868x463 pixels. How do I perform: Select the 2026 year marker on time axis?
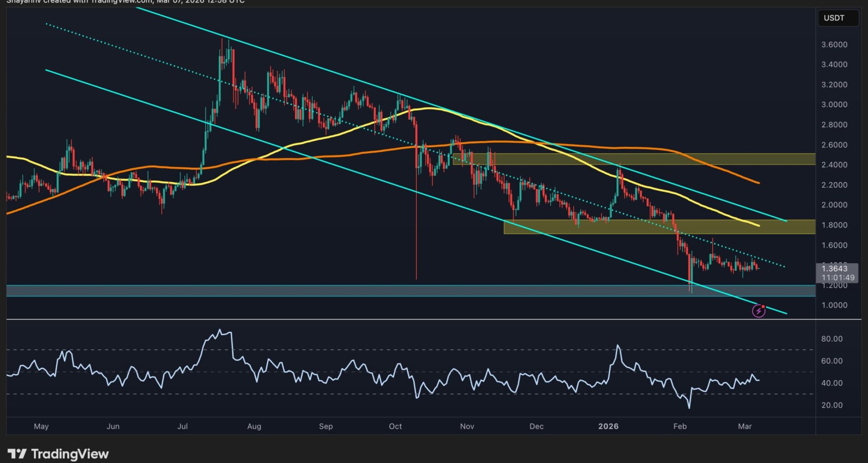pyautogui.click(x=608, y=426)
